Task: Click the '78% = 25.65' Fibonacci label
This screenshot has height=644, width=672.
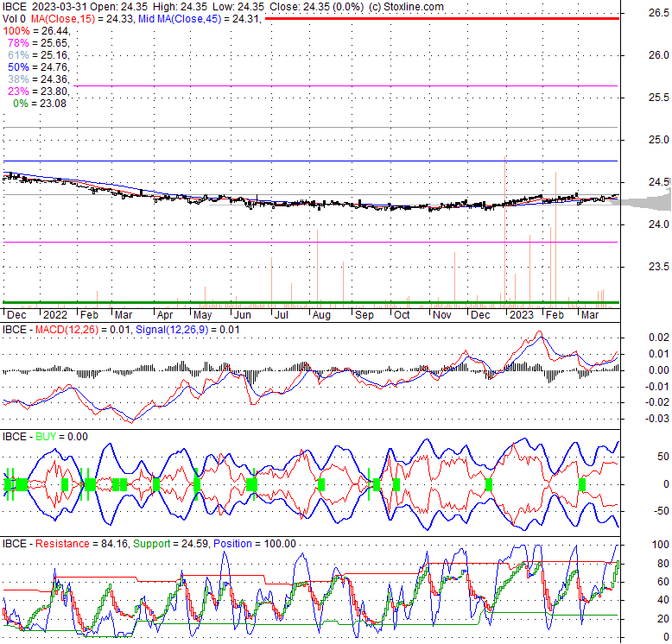Action: (39, 43)
